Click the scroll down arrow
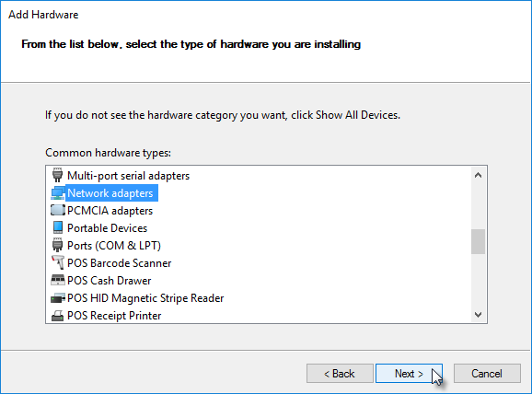Image resolution: width=532 pixels, height=394 pixels. point(478,315)
